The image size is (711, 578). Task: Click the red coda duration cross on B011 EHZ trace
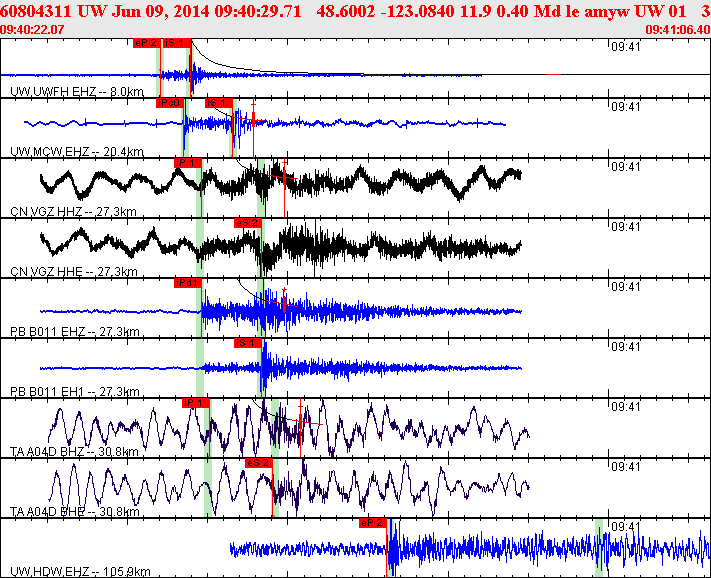pyautogui.click(x=284, y=304)
